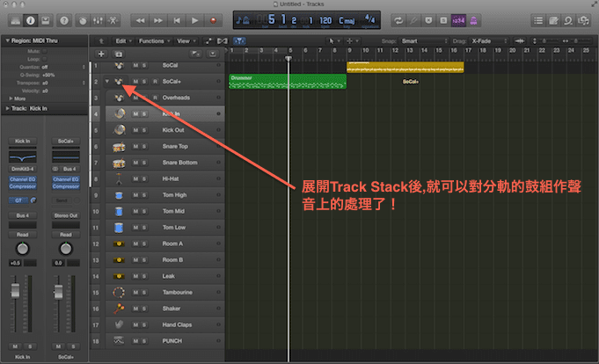Click the waveform zoom button

point(519,40)
